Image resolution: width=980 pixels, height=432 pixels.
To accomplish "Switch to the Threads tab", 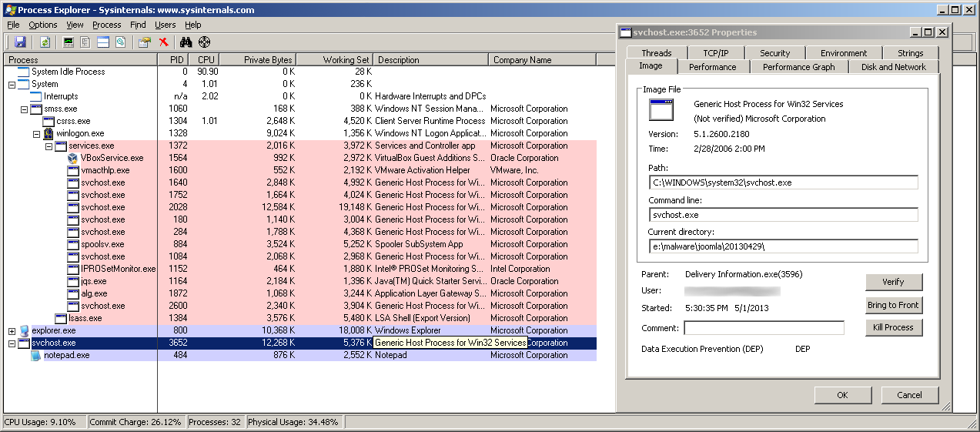I will (657, 53).
